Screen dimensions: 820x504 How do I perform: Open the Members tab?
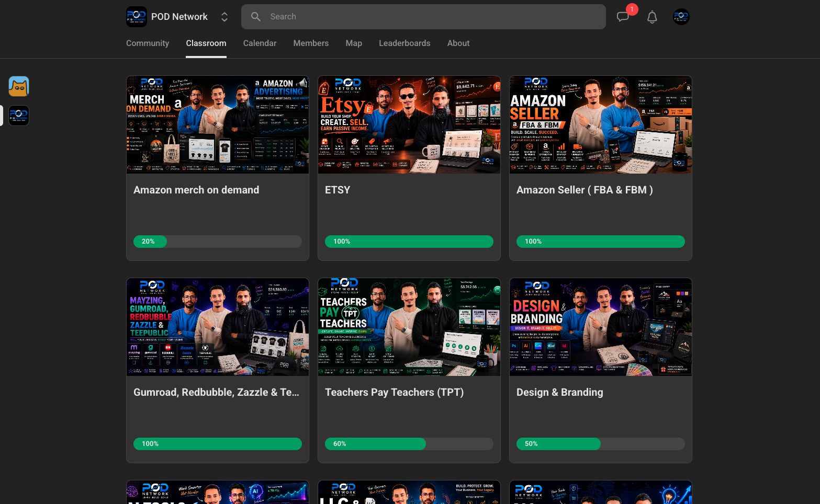coord(311,43)
